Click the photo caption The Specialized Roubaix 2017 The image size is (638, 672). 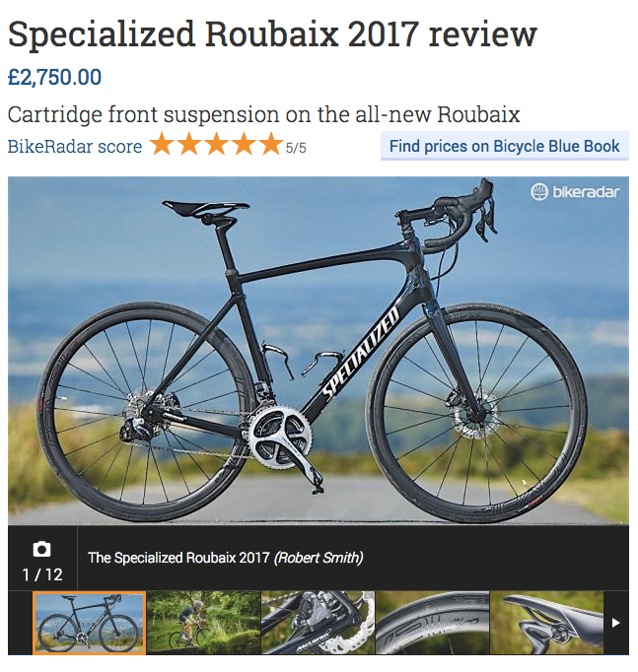point(178,558)
